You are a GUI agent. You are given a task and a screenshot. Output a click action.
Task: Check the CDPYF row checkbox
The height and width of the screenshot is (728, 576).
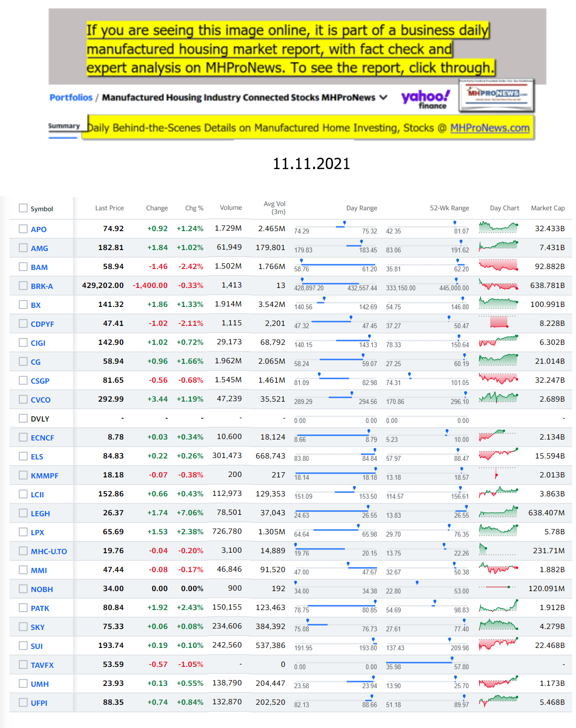[x=23, y=324]
